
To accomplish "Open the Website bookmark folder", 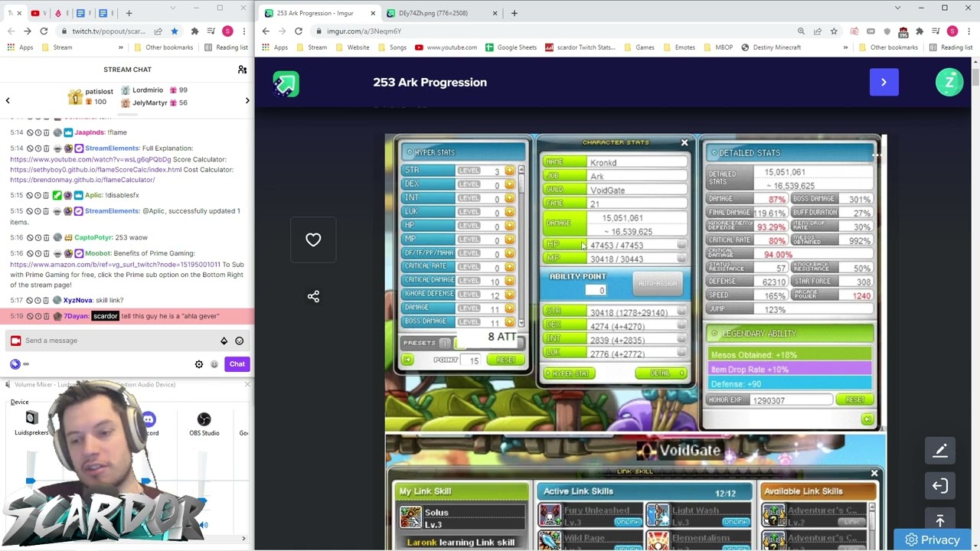I will 352,47.
